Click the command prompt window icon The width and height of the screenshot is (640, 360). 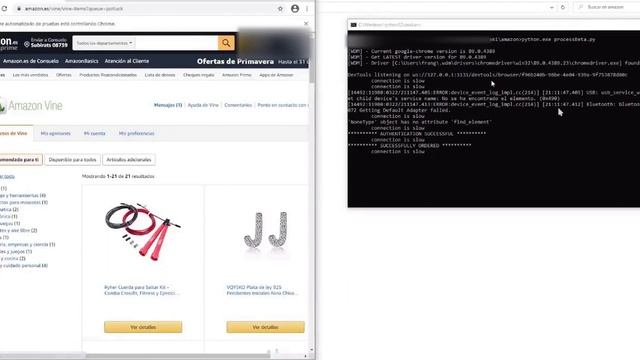353,25
